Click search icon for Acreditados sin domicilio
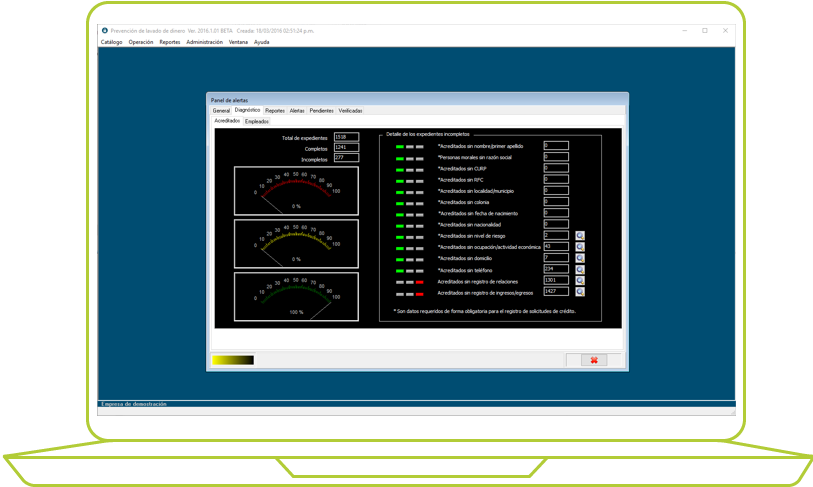 (579, 258)
